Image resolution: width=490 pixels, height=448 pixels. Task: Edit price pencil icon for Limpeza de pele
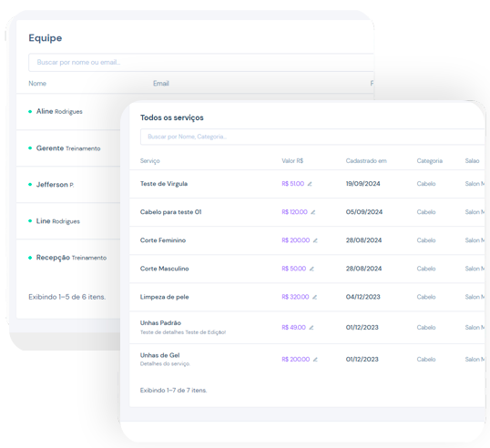(x=314, y=297)
